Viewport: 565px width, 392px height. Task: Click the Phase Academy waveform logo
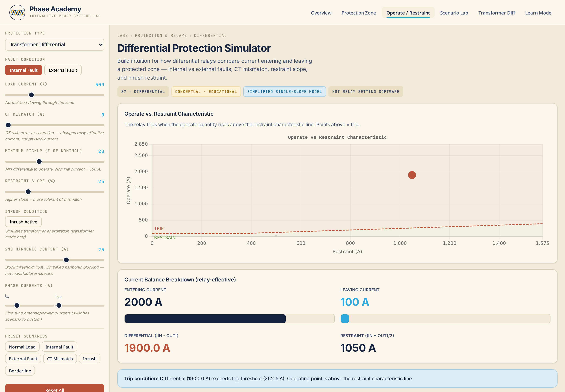point(17,13)
